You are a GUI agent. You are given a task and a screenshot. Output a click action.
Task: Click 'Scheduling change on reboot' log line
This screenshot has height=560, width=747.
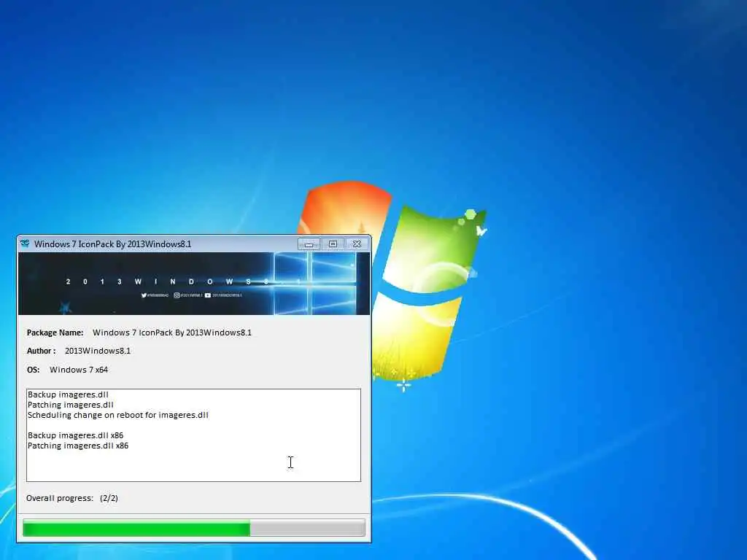(x=117, y=415)
